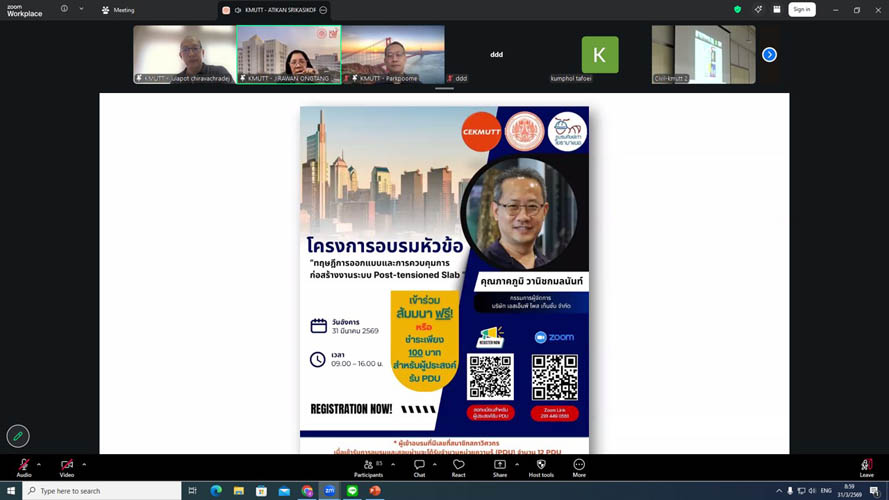Click registration QR code on poster
The image size is (889, 500).
tap(490, 377)
